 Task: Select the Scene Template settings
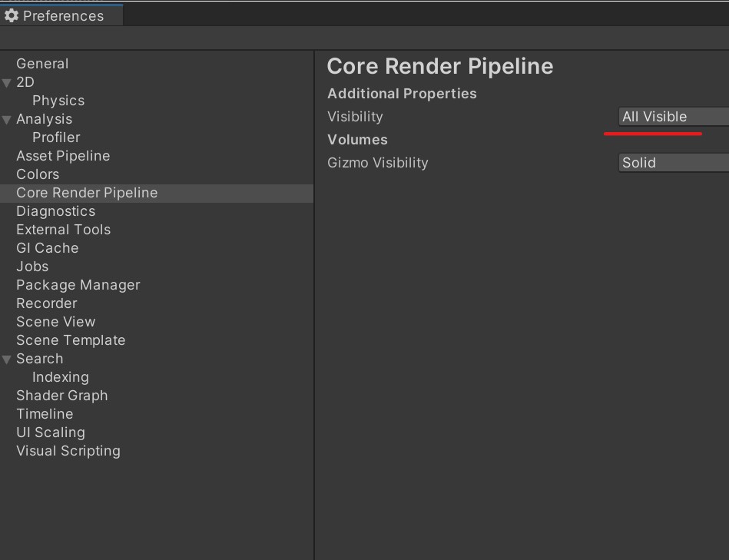pos(70,340)
